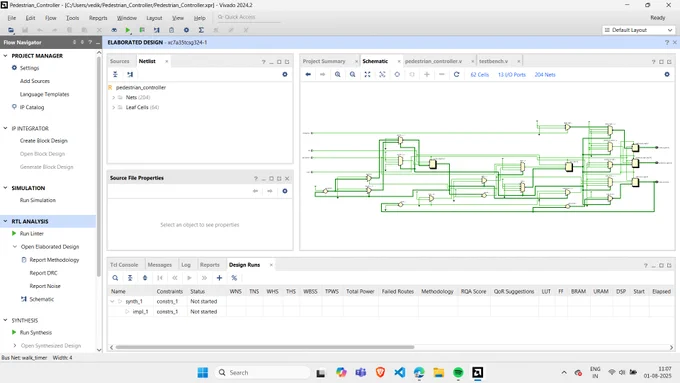Collapse SIMULATION section

[5, 188]
